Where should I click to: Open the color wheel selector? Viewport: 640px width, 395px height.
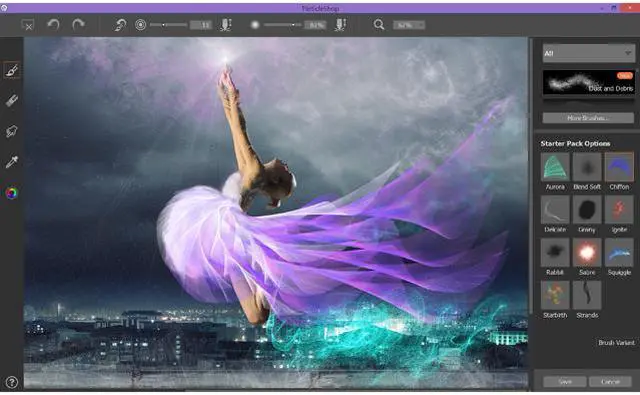point(11,193)
